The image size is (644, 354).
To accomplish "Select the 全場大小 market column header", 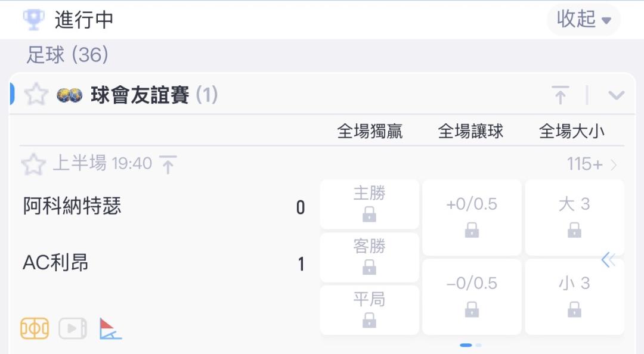I will (x=572, y=132).
